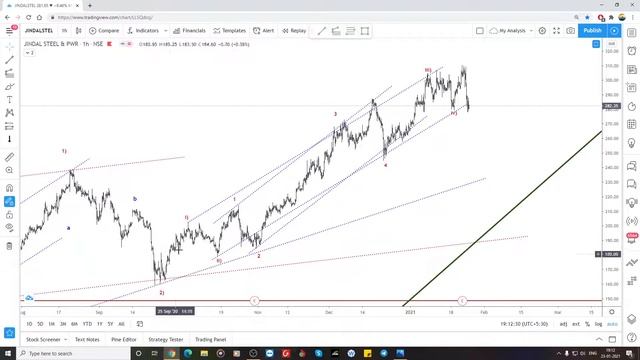
Task: Open the Gann and Fibonacci tools
Action: tap(9, 73)
